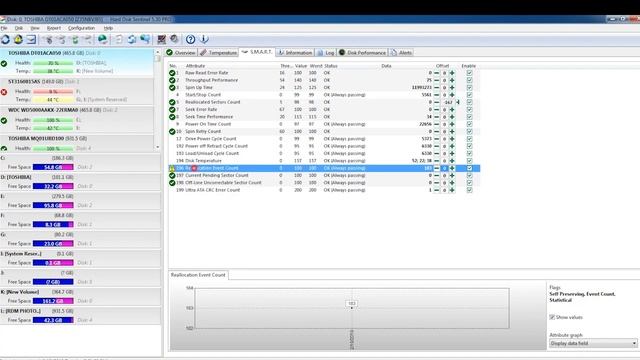Open the Attribute graph dropdown
Image resolution: width=640 pixels, height=360 pixels.
(x=593, y=343)
